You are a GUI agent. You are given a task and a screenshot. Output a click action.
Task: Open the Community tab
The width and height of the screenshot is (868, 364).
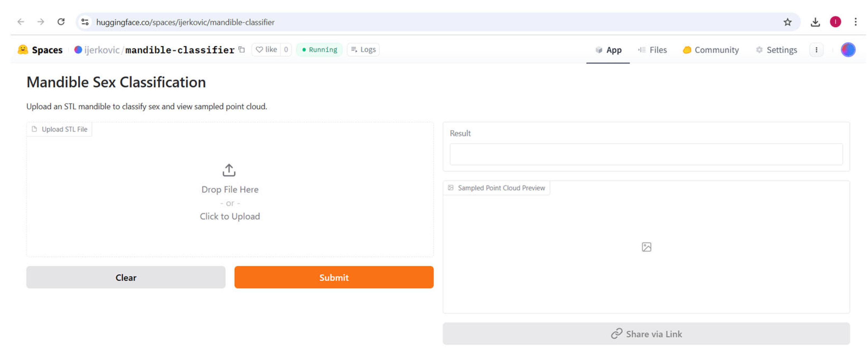[x=711, y=50]
